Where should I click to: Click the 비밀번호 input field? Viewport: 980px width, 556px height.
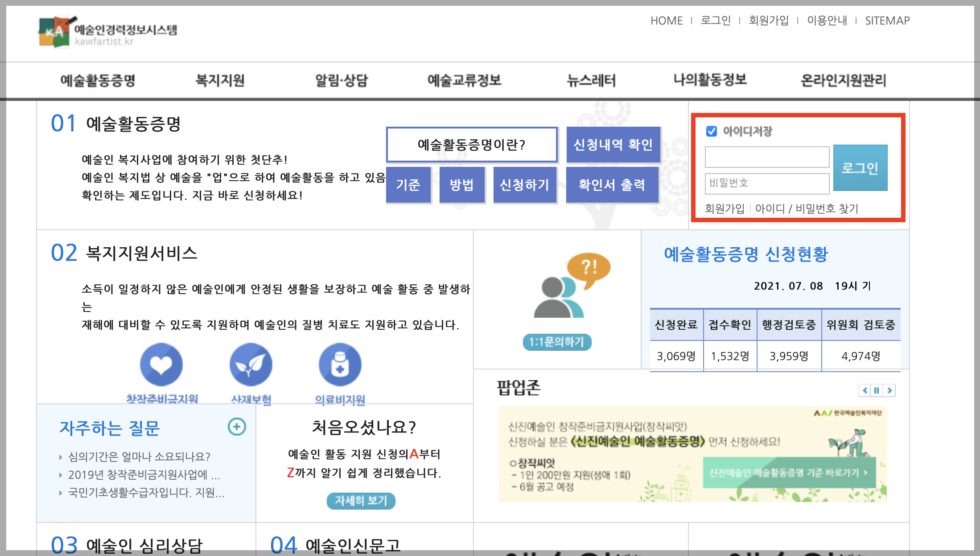point(766,183)
